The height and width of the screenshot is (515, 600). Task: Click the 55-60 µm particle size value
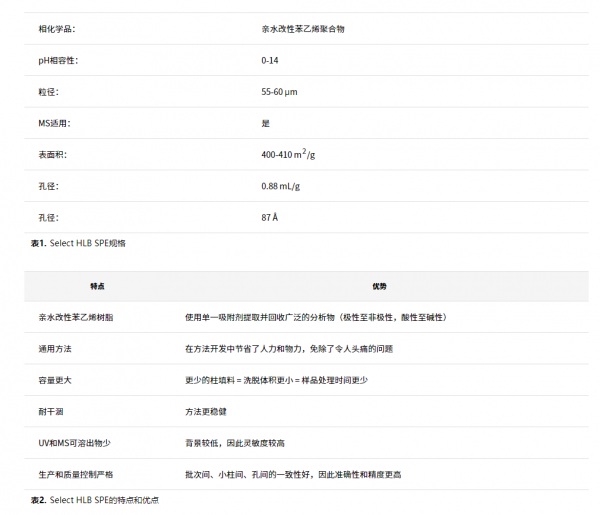[x=279, y=92]
